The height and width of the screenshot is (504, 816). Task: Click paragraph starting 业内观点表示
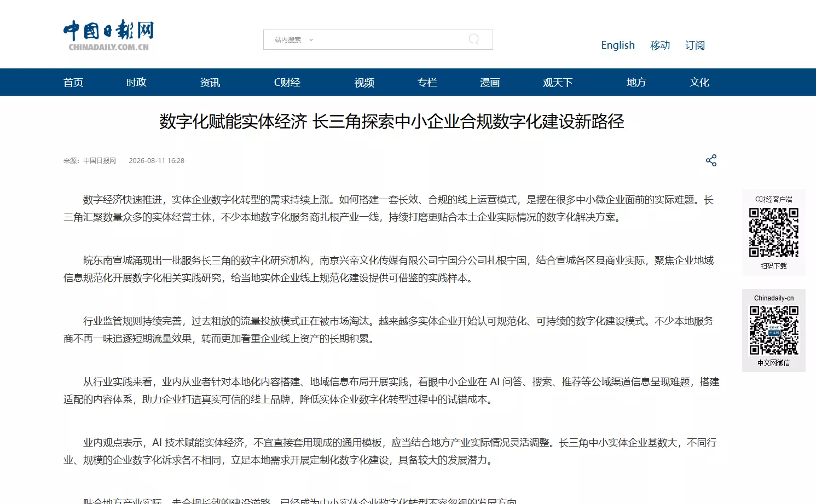(390, 451)
